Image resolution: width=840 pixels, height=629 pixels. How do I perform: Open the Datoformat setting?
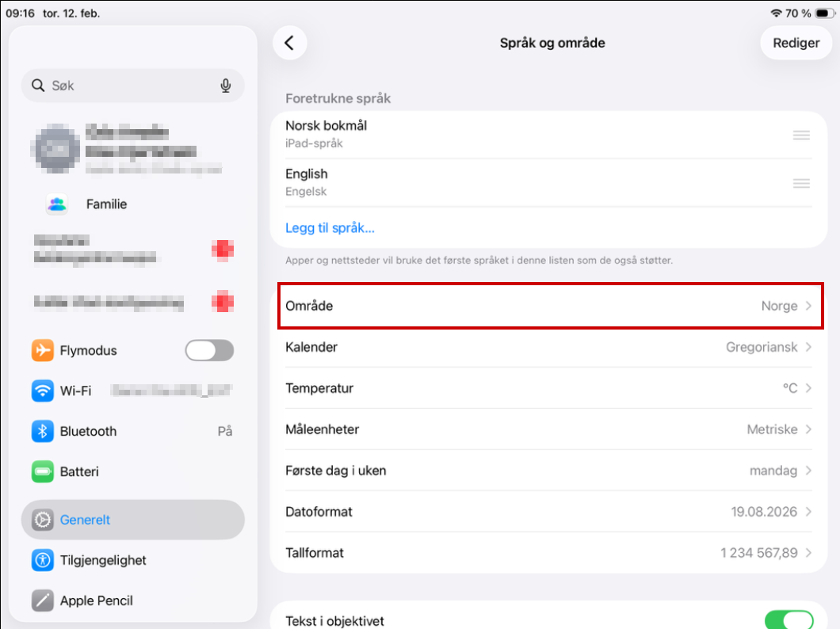tap(548, 512)
